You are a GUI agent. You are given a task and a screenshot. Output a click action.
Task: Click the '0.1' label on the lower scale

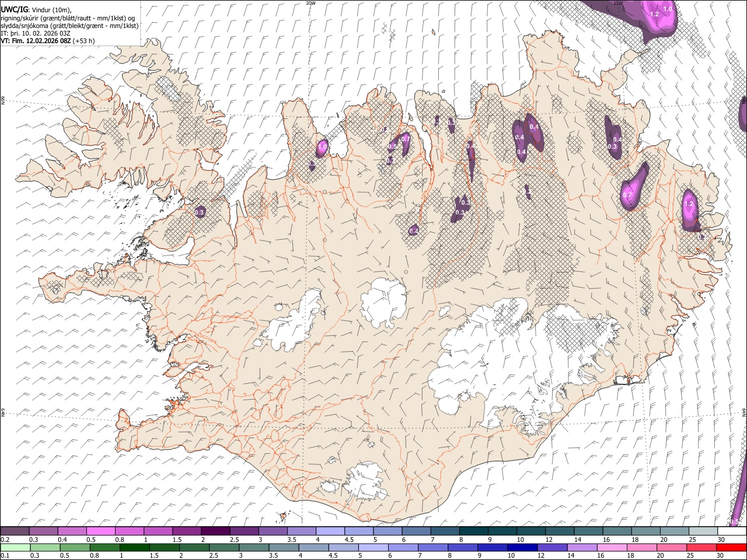tap(5, 555)
